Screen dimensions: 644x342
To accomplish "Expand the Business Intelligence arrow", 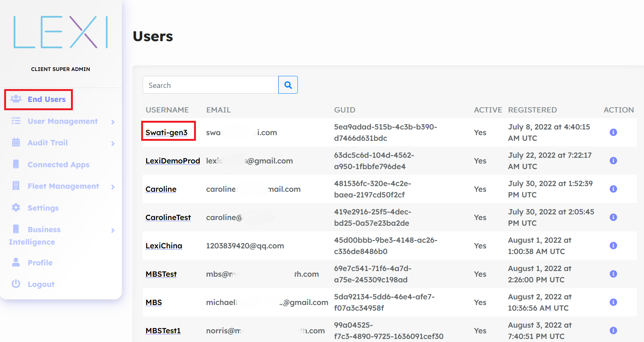I will [x=113, y=230].
